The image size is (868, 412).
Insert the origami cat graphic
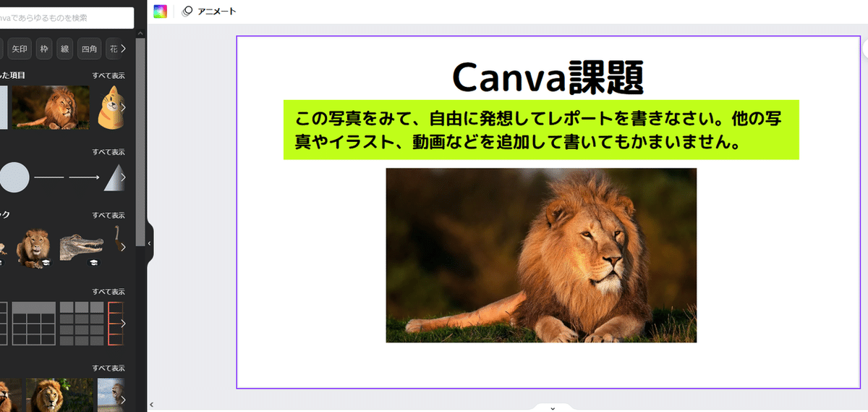[x=109, y=107]
